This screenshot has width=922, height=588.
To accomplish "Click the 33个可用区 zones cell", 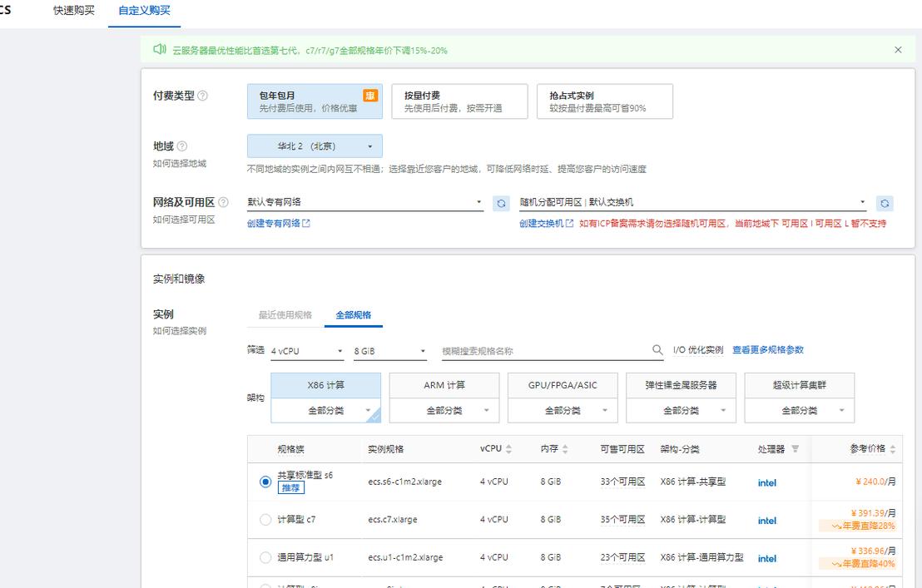I will [x=622, y=482].
